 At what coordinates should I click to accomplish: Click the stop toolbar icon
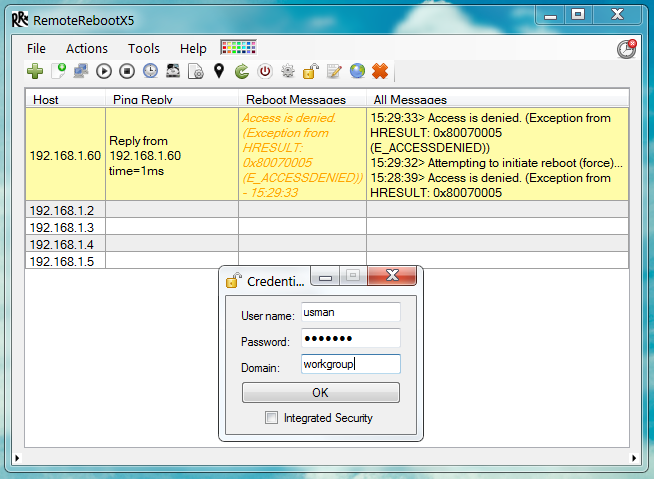[x=127, y=71]
